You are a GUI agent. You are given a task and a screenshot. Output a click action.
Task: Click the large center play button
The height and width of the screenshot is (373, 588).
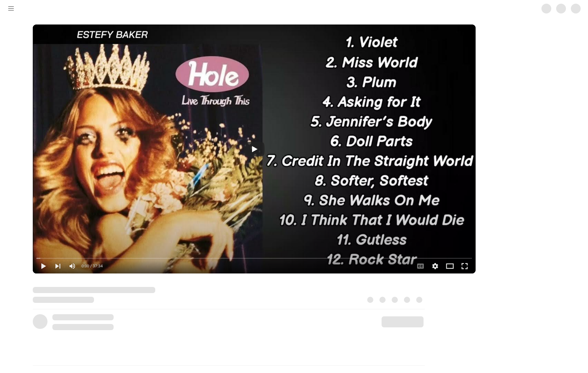254,149
